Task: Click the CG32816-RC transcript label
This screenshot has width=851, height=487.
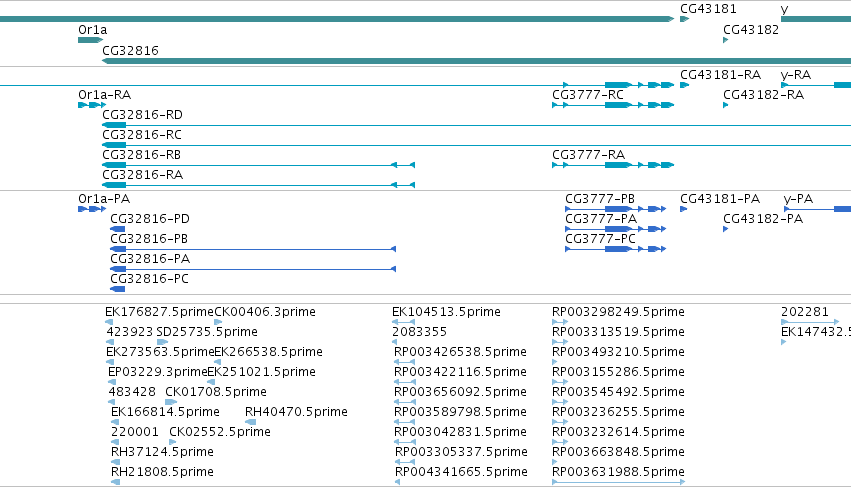Action: click(142, 135)
